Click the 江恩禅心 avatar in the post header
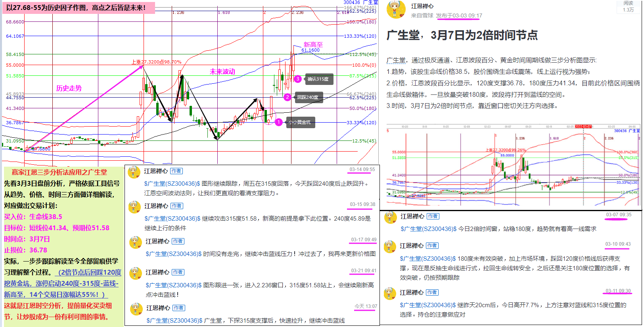644x327 pixels. (x=396, y=10)
